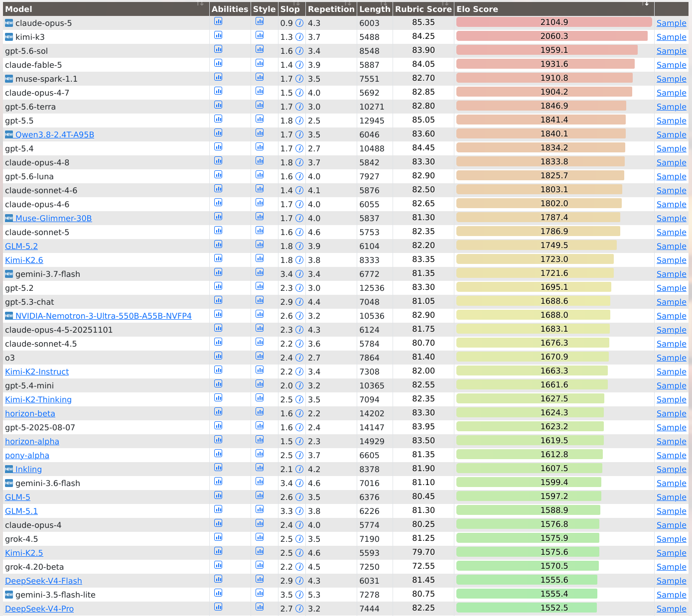Open the Inkling model link

(x=28, y=469)
